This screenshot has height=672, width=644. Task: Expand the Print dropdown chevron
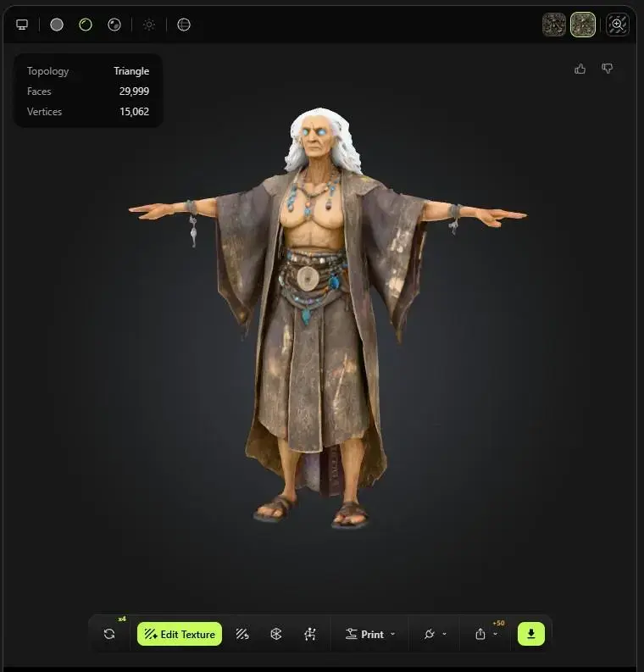coord(393,634)
